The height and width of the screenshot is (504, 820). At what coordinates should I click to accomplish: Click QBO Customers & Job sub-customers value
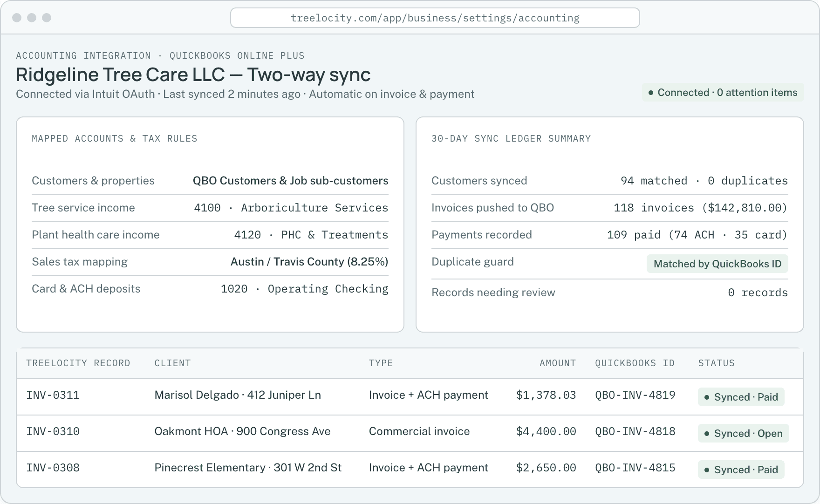pos(291,181)
